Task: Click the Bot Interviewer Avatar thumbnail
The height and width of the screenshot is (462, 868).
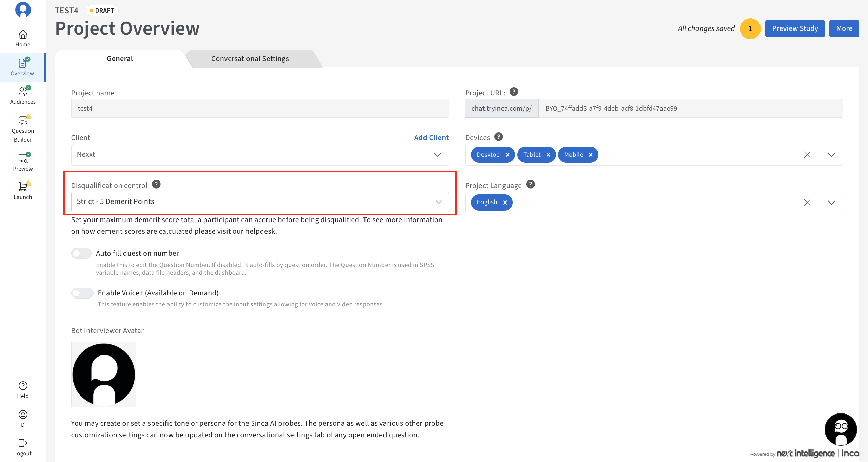Action: click(104, 374)
